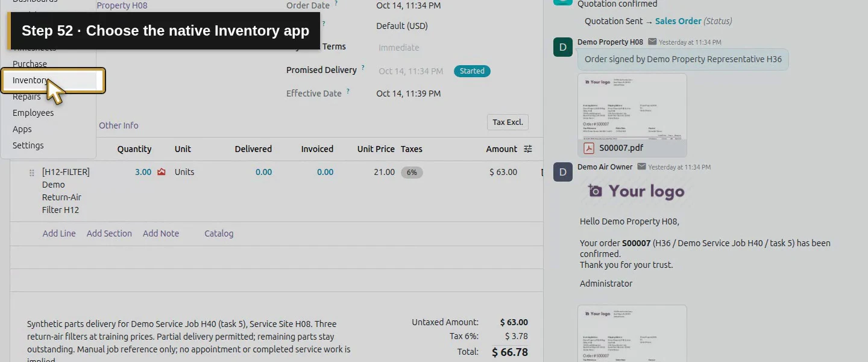Switch to the Other Info tab
The height and width of the screenshot is (362, 868).
pyautogui.click(x=119, y=125)
